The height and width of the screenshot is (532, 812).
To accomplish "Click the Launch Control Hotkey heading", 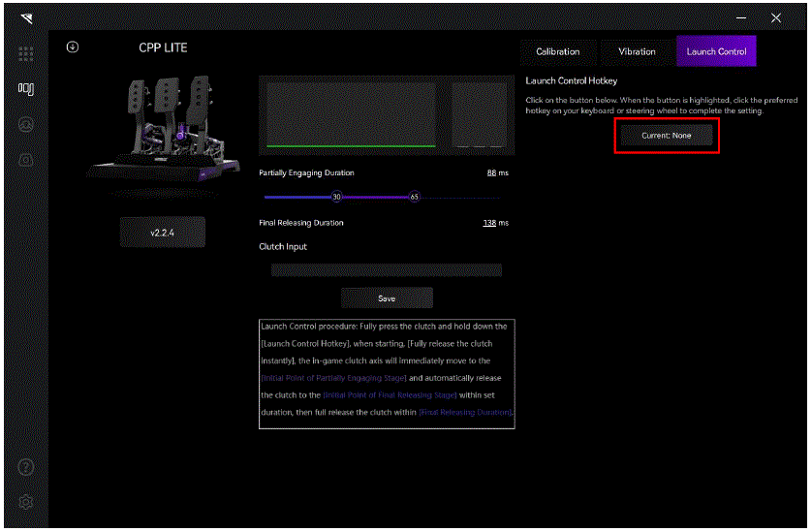I will (571, 80).
